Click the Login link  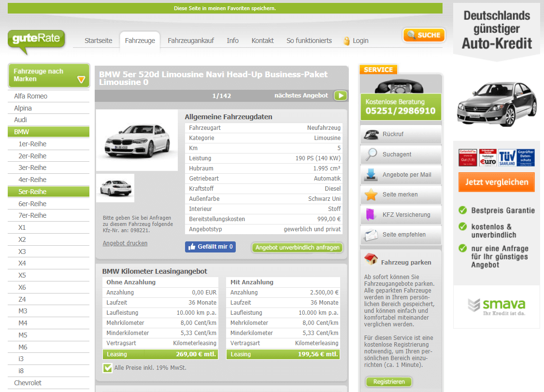coord(360,41)
